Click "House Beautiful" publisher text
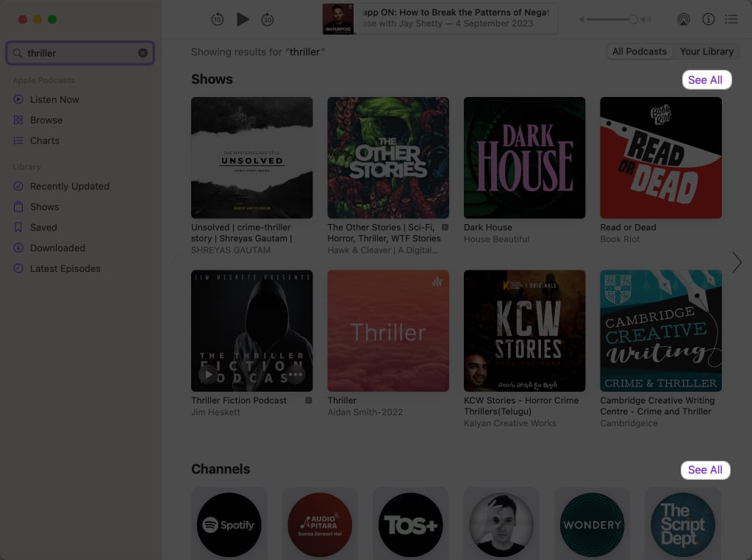Viewport: 752px width, 560px height. [496, 239]
